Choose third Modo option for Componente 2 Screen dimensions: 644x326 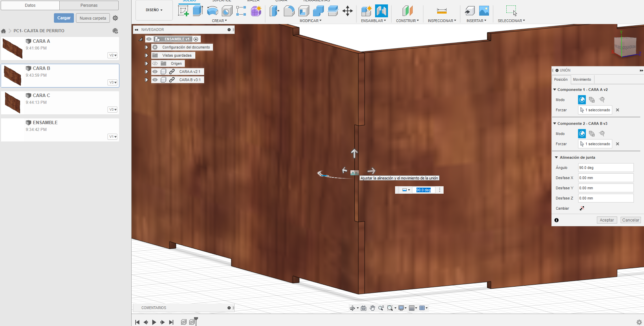pos(602,134)
